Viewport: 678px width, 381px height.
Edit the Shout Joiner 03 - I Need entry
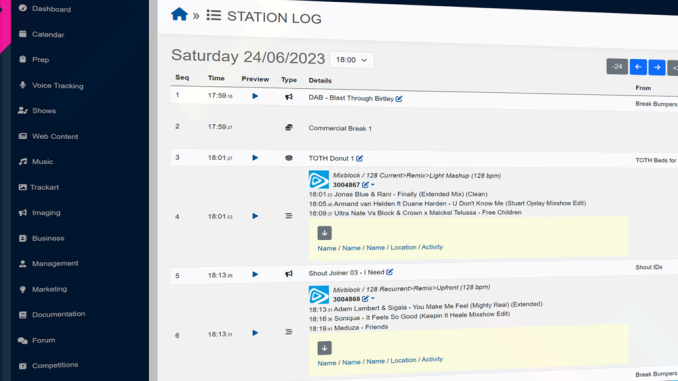tap(390, 272)
